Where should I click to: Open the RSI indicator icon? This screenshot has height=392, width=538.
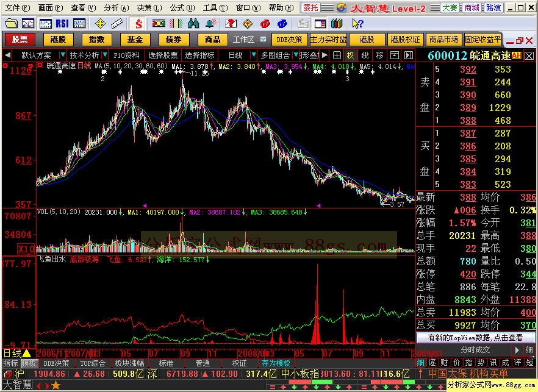click(62, 24)
